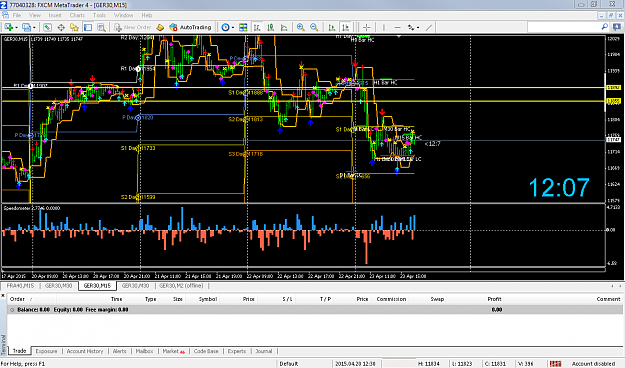
Task: Click the search input field
Action: pyautogui.click(x=563, y=27)
